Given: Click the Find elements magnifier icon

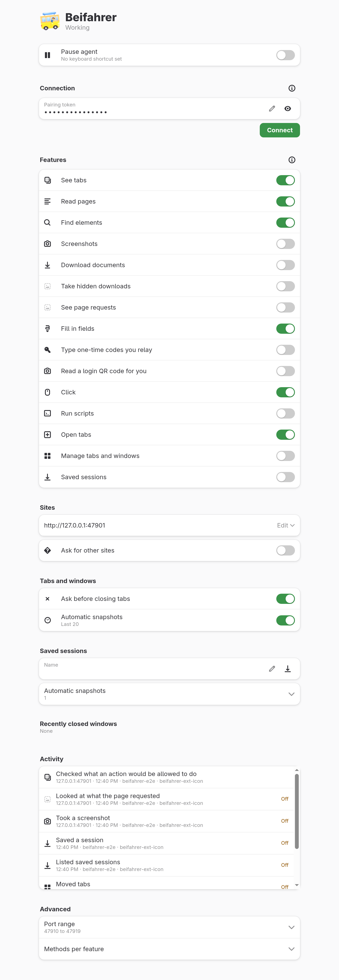Looking at the screenshot, I should (x=47, y=223).
